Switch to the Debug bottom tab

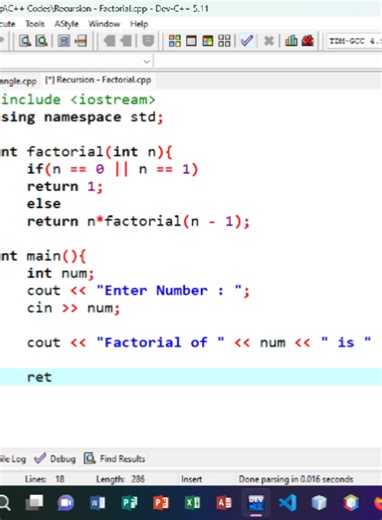pos(55,459)
